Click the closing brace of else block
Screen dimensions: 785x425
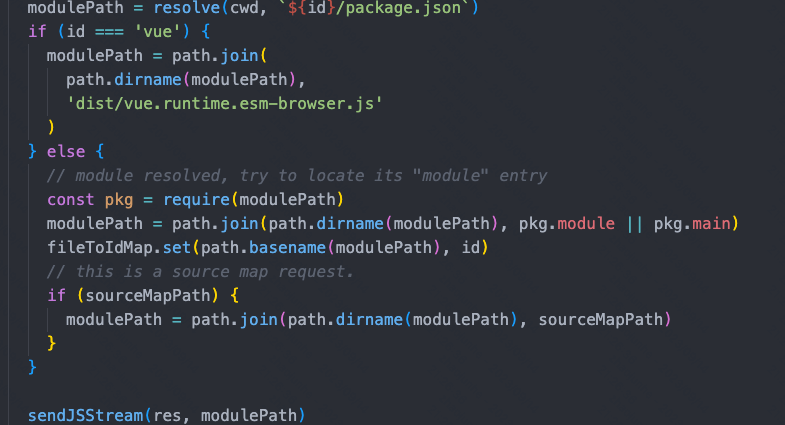click(x=32, y=368)
